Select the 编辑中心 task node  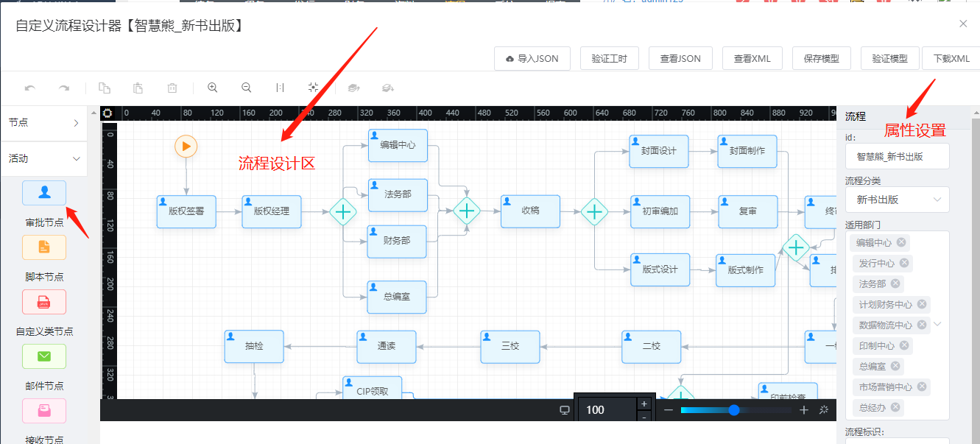click(398, 146)
